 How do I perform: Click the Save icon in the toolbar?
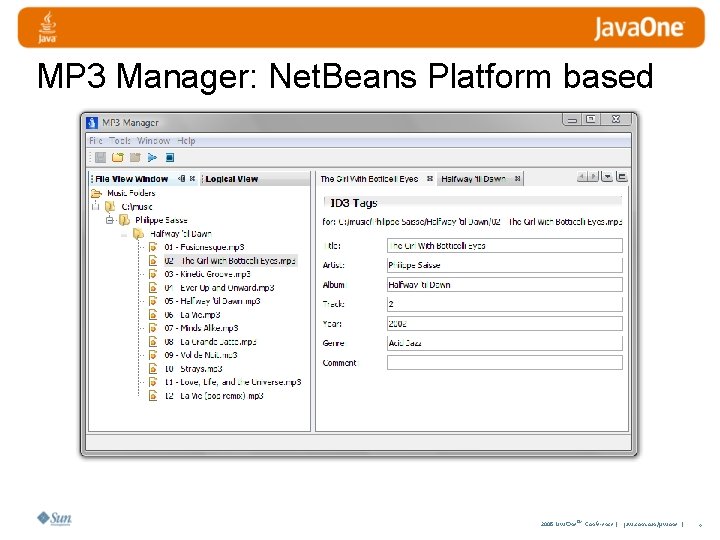[100, 158]
